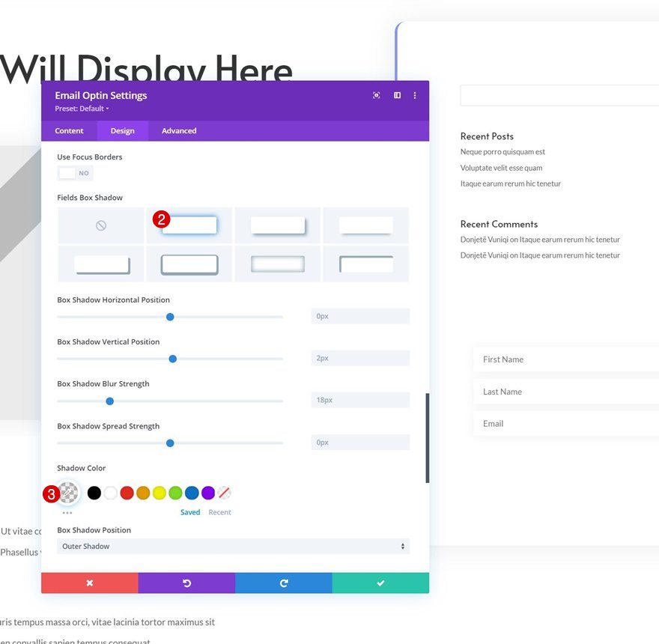Open the Content tab
659x644 pixels.
point(70,130)
